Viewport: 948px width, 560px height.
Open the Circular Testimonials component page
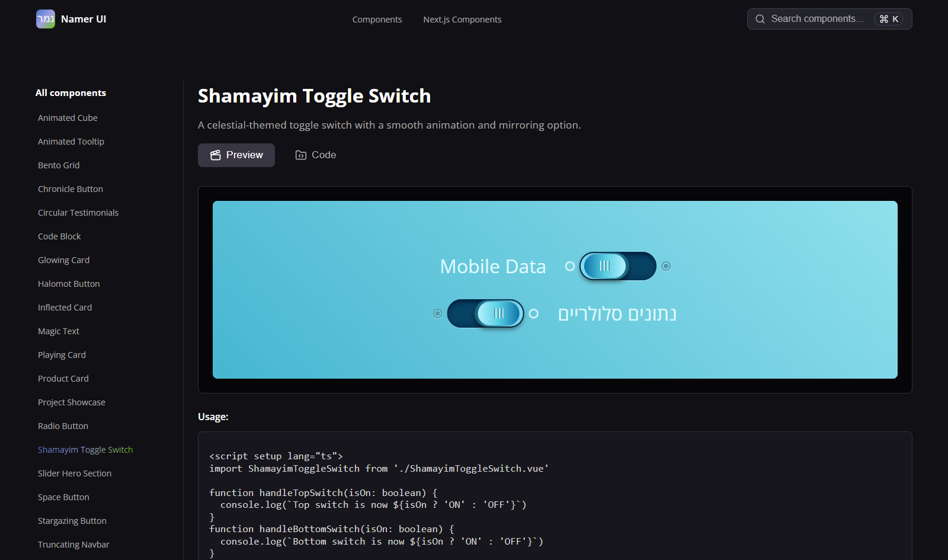[78, 212]
